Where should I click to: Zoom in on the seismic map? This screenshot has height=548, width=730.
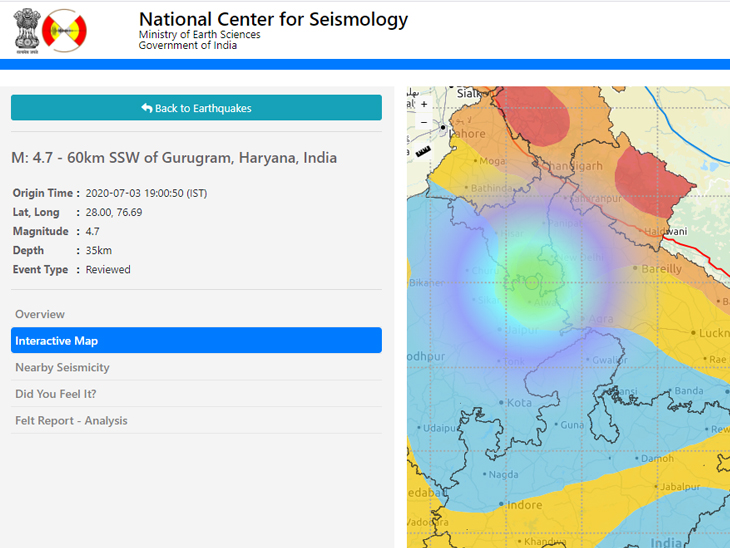click(x=424, y=104)
